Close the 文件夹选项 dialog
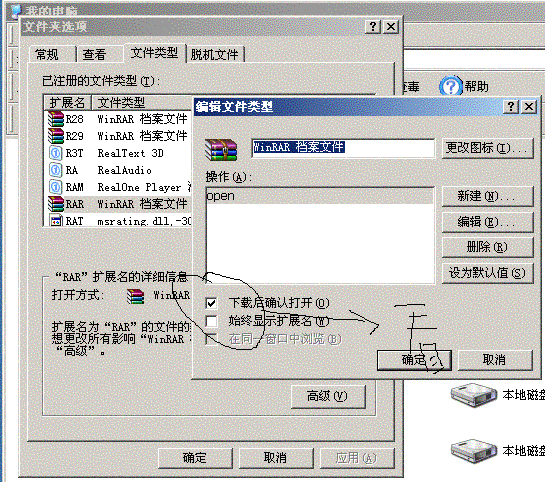 391,26
